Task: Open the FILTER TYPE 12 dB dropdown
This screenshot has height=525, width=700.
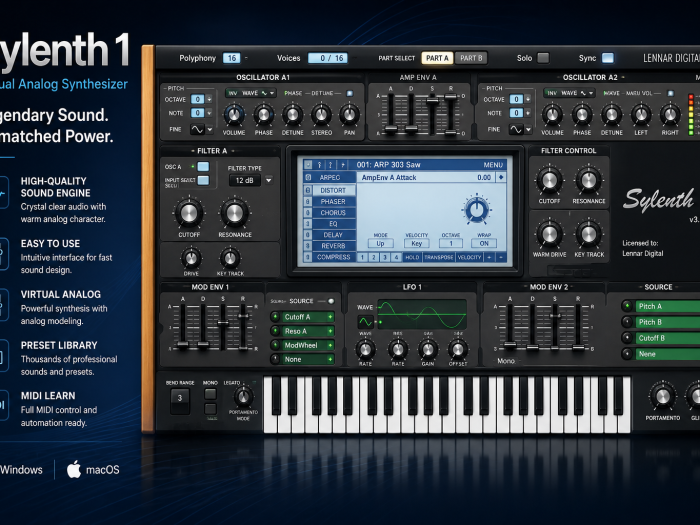Action: coord(269,180)
